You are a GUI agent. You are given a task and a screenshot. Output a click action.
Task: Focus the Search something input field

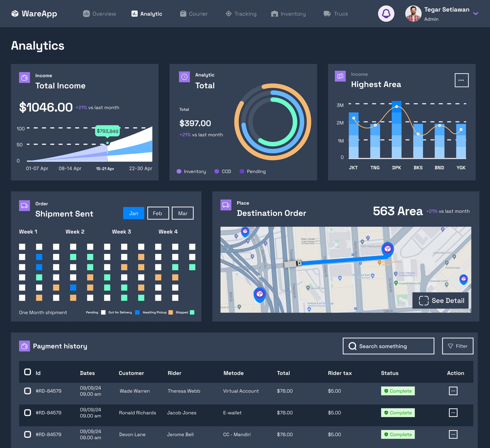(x=388, y=346)
